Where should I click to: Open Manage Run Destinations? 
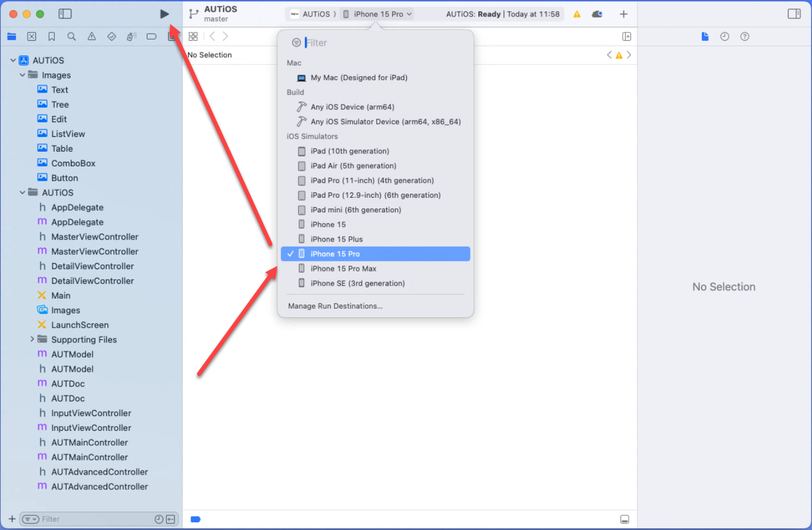coord(335,306)
